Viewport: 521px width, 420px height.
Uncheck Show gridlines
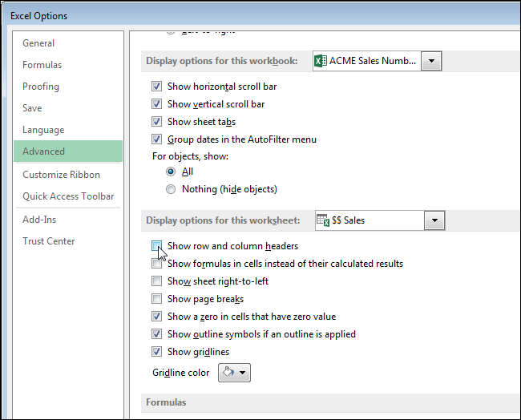click(156, 352)
